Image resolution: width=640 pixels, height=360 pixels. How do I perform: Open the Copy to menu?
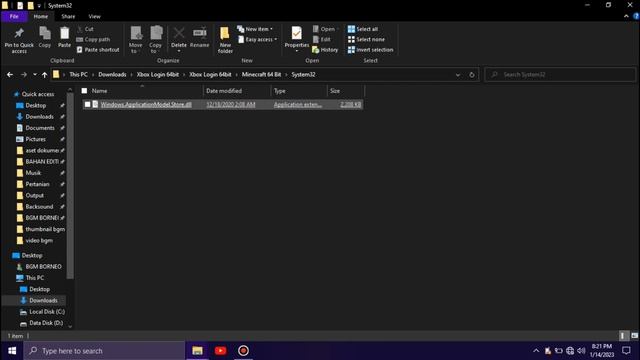(x=156, y=40)
